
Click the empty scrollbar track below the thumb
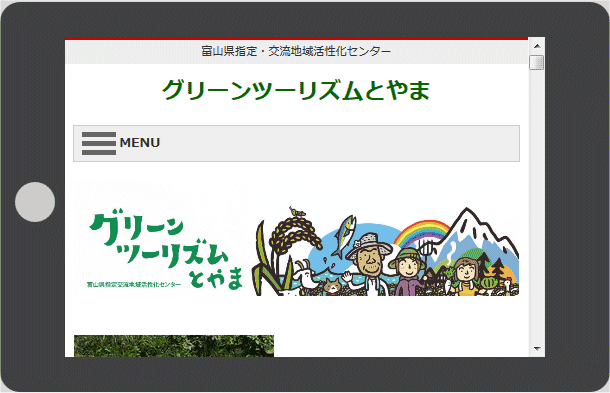pyautogui.click(x=537, y=206)
